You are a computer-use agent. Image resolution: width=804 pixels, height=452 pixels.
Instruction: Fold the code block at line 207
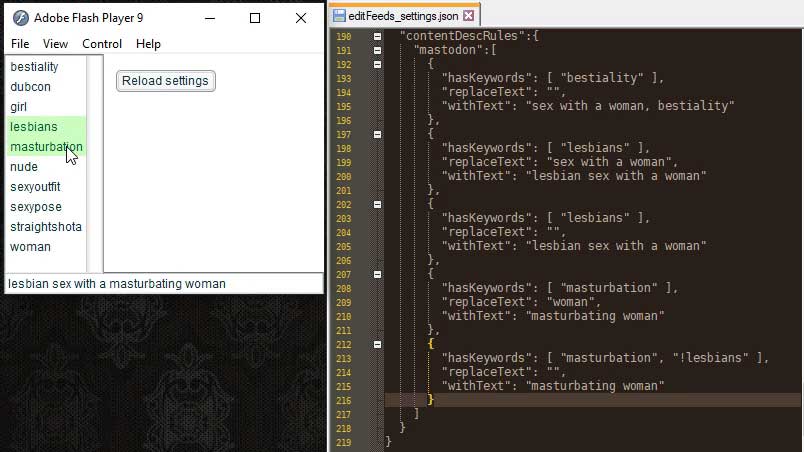(x=377, y=273)
